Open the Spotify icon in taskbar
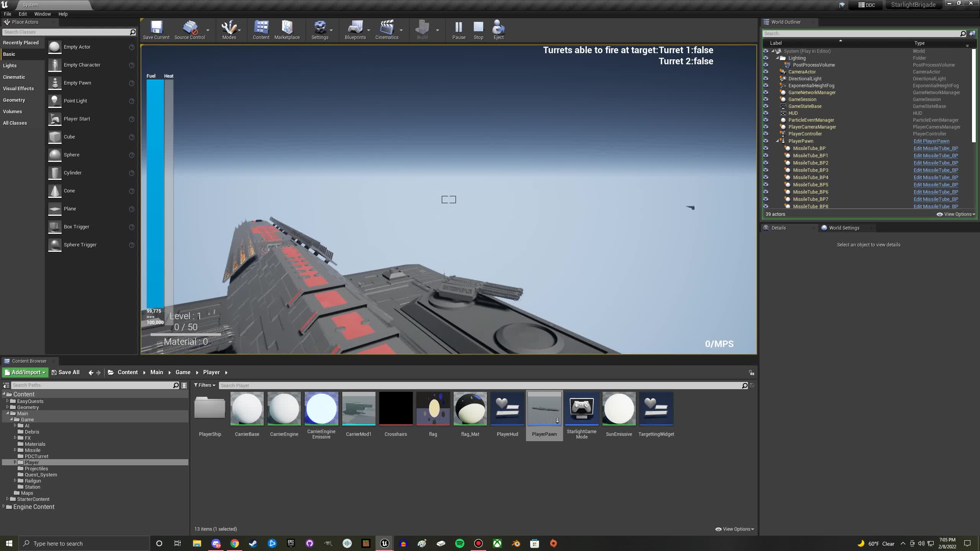This screenshot has height=551, width=980. (x=459, y=543)
